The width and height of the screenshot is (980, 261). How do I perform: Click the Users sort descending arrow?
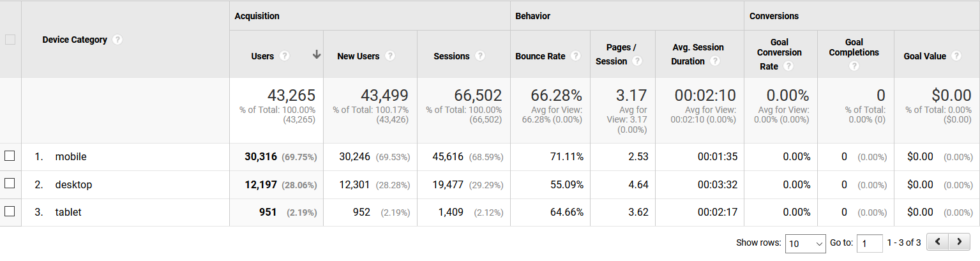[x=316, y=56]
